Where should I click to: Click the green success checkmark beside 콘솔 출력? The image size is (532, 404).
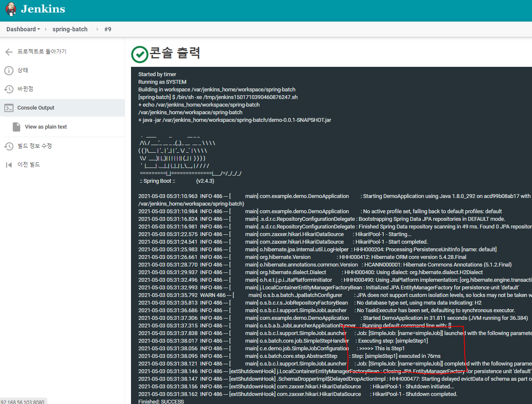coord(139,55)
